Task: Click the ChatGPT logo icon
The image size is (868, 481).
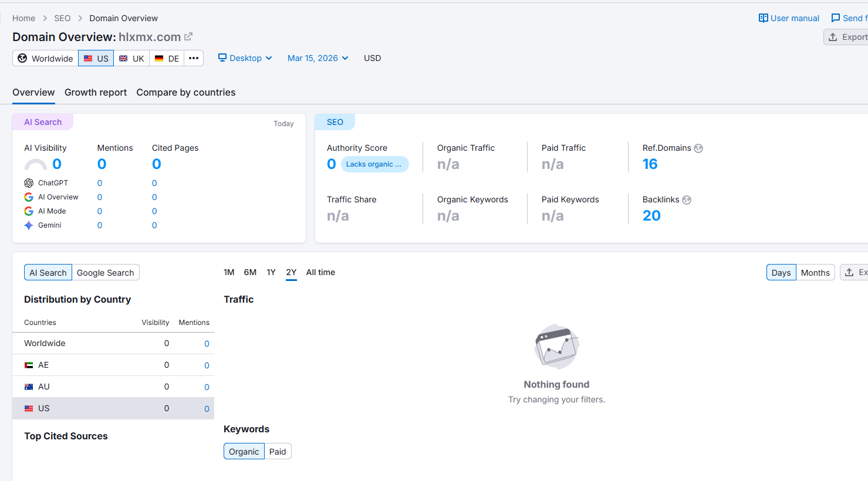Action: [29, 183]
